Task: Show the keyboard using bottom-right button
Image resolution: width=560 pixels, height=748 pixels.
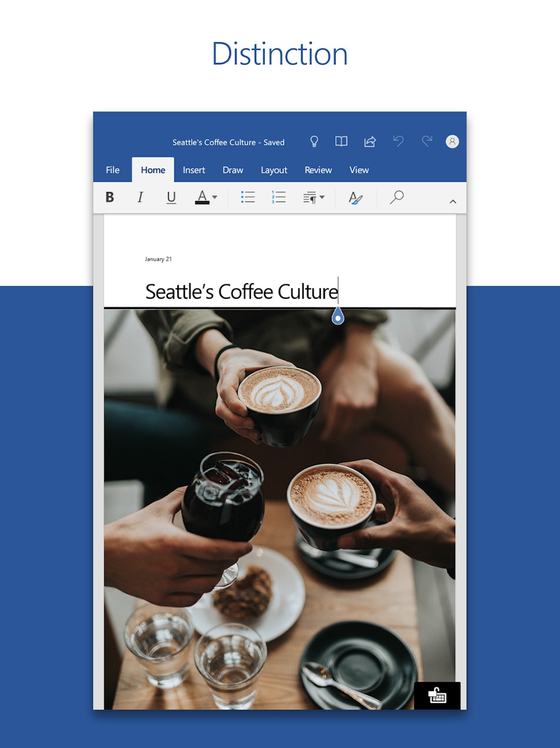Action: pos(437,696)
